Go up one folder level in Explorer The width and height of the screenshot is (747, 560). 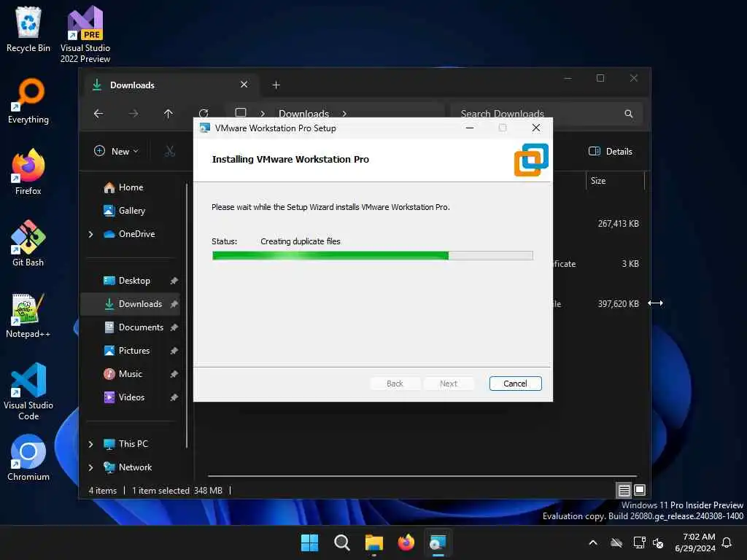coord(169,113)
